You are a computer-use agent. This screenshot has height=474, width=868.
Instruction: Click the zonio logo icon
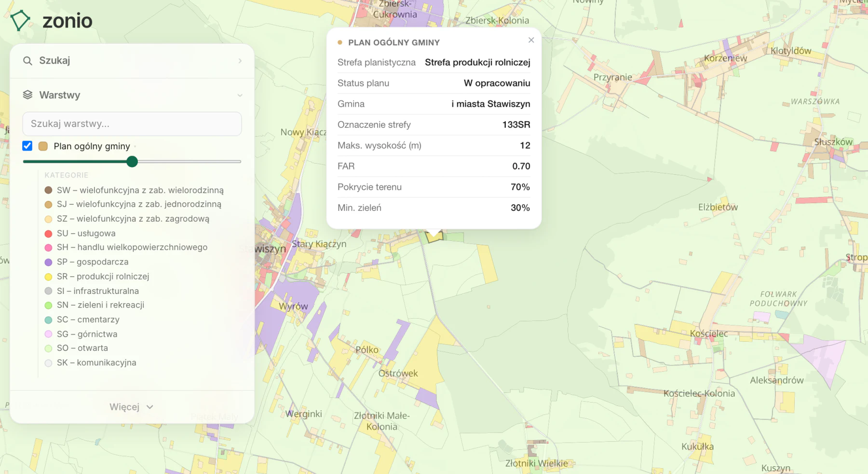tap(20, 21)
